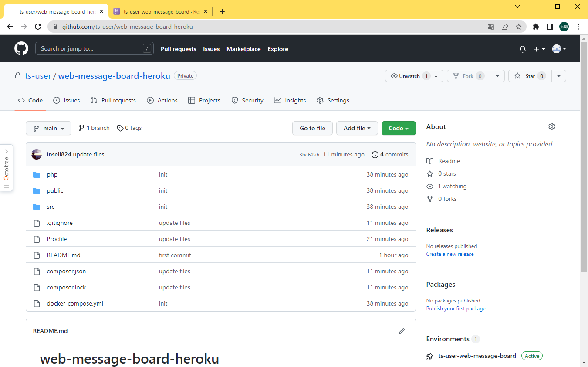
Task: Open the insell824 committer avatar
Action: click(37, 154)
